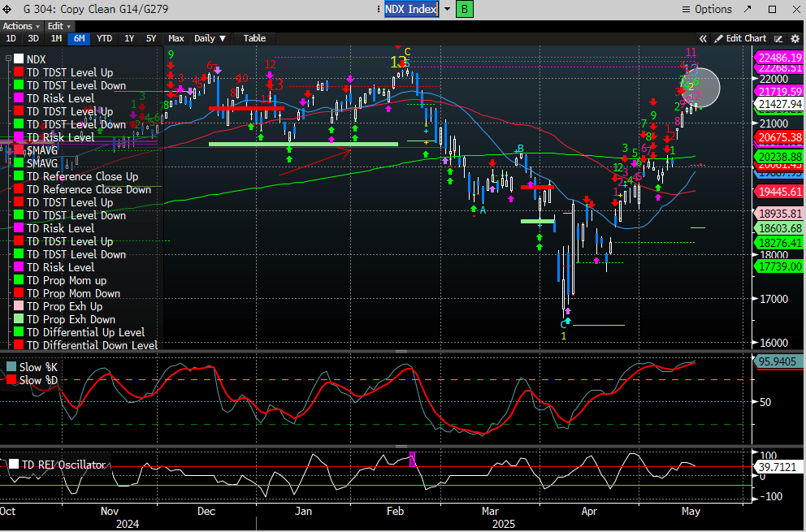Click the G 304: Copy Clean G14/G279 title
This screenshot has width=806, height=532.
pos(96,9)
